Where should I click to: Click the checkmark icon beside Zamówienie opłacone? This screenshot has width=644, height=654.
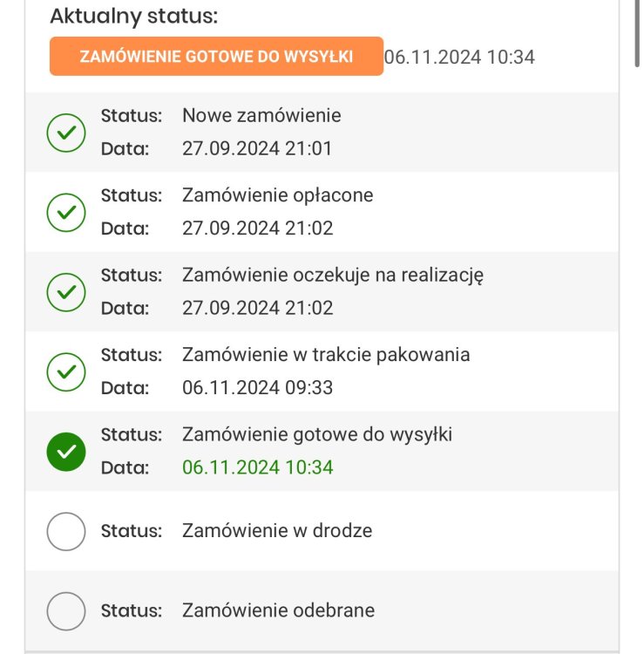pos(65,212)
